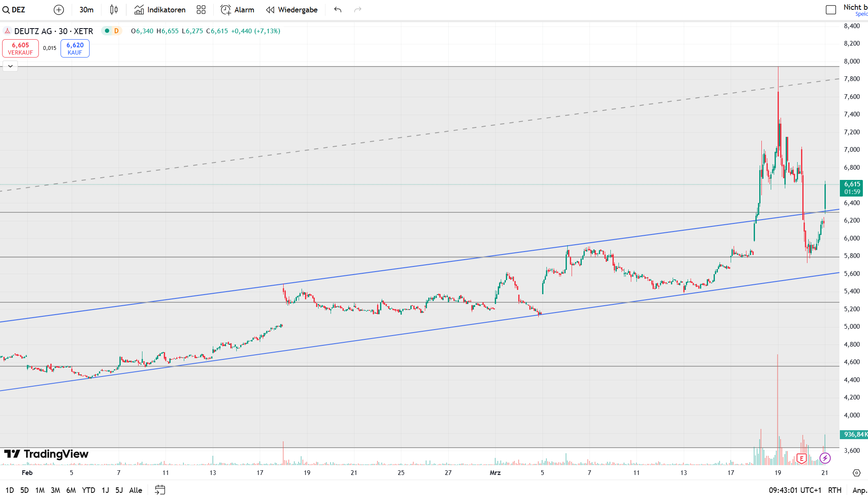Toggle the RTH session setting
Screen dimensions: 868x495
[x=834, y=490]
